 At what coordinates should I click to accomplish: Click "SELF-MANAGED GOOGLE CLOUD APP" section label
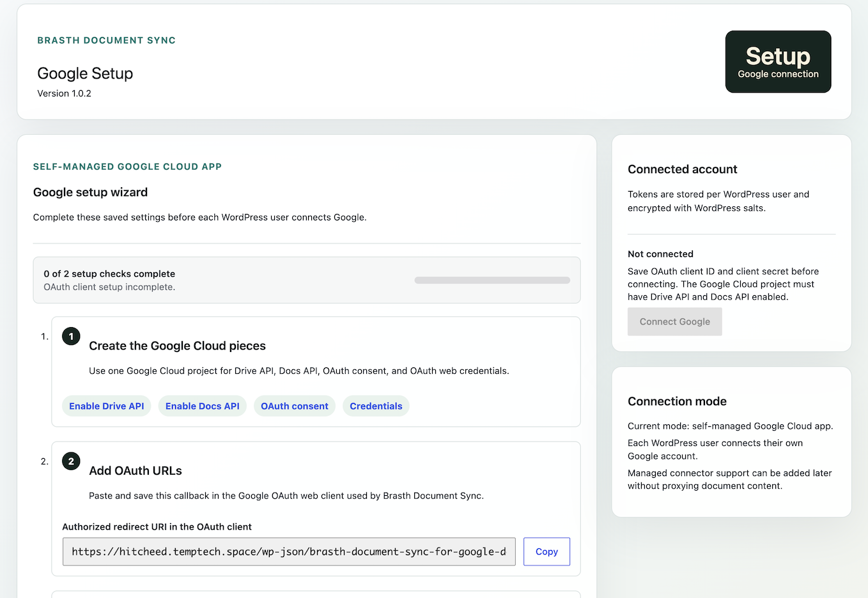(127, 167)
